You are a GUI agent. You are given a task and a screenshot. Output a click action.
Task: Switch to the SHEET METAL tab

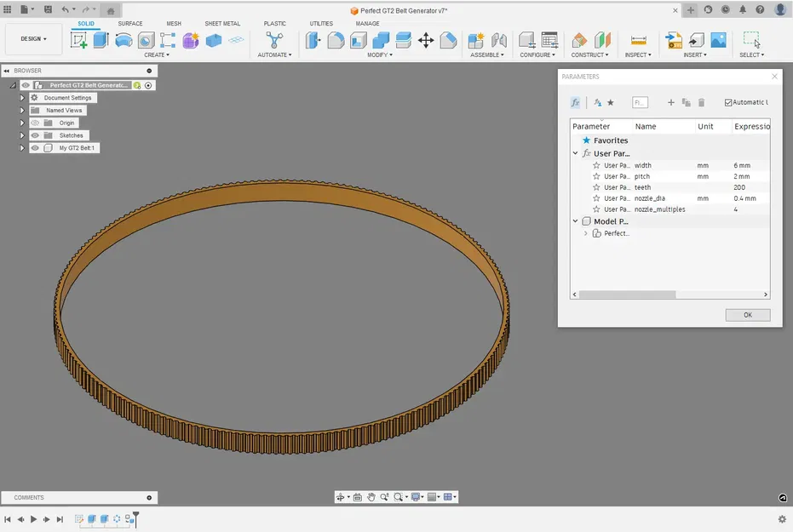223,23
